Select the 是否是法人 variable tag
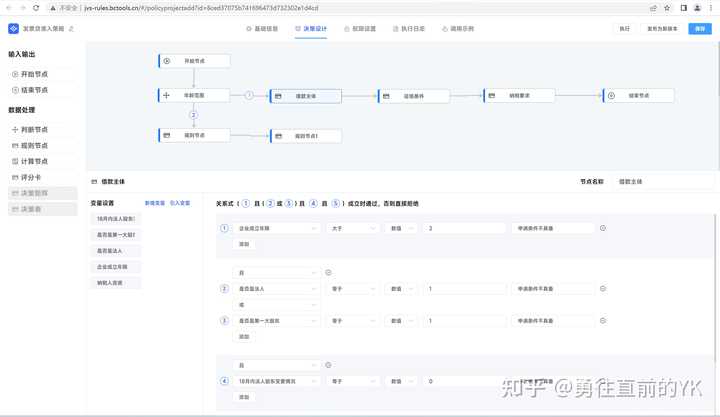Image resolution: width=720 pixels, height=417 pixels. click(x=116, y=251)
